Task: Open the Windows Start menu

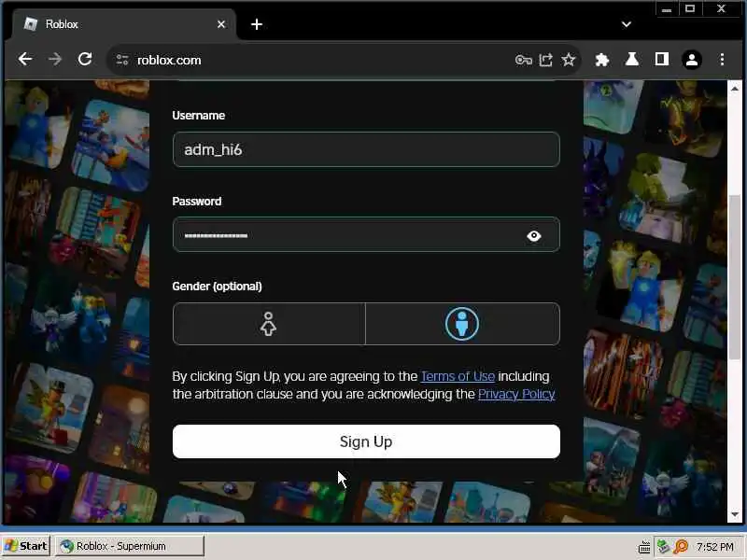Action: [x=25, y=546]
